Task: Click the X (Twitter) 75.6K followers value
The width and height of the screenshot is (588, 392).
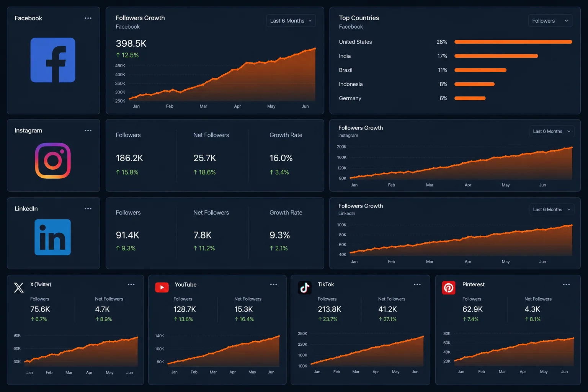Action: tap(40, 309)
